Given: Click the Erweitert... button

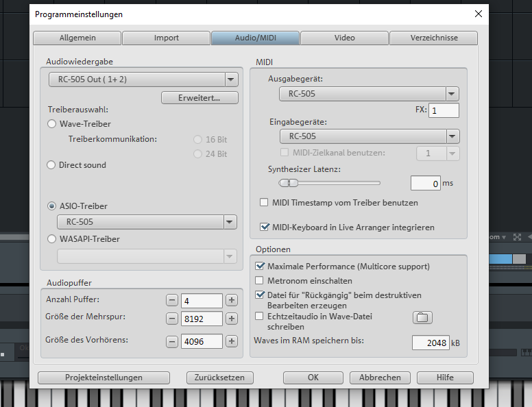Looking at the screenshot, I should pyautogui.click(x=199, y=98).
